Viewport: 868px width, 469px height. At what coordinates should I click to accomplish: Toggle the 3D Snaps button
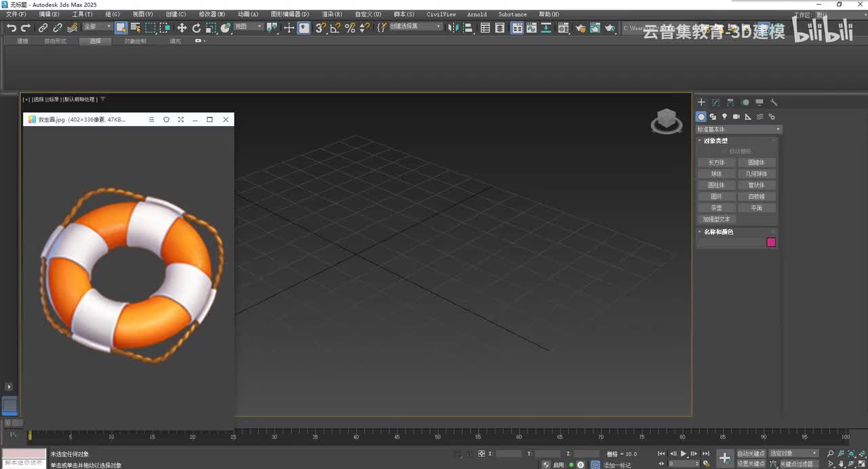(x=321, y=28)
